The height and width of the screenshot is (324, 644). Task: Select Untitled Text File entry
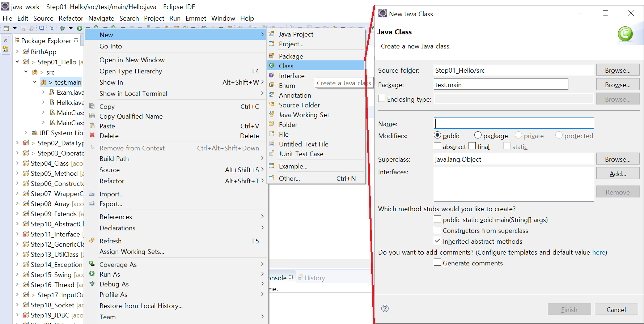pos(316,144)
